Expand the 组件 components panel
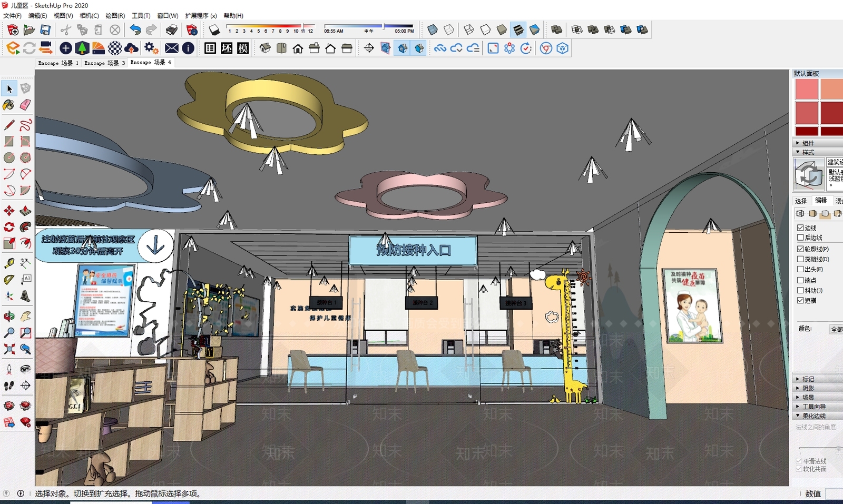Screen dimensions: 843x504 click(818, 143)
